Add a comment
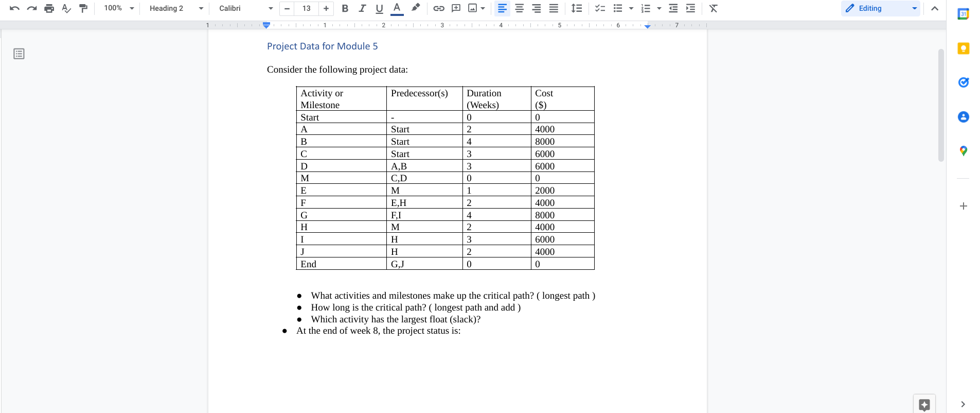 coord(456,8)
